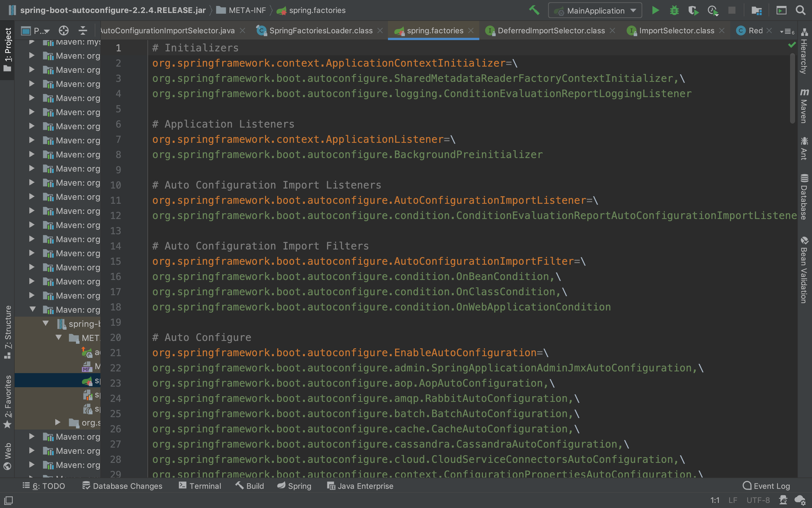Click the Run Anything toolbar icon
This screenshot has width=812, height=508.
click(x=781, y=10)
